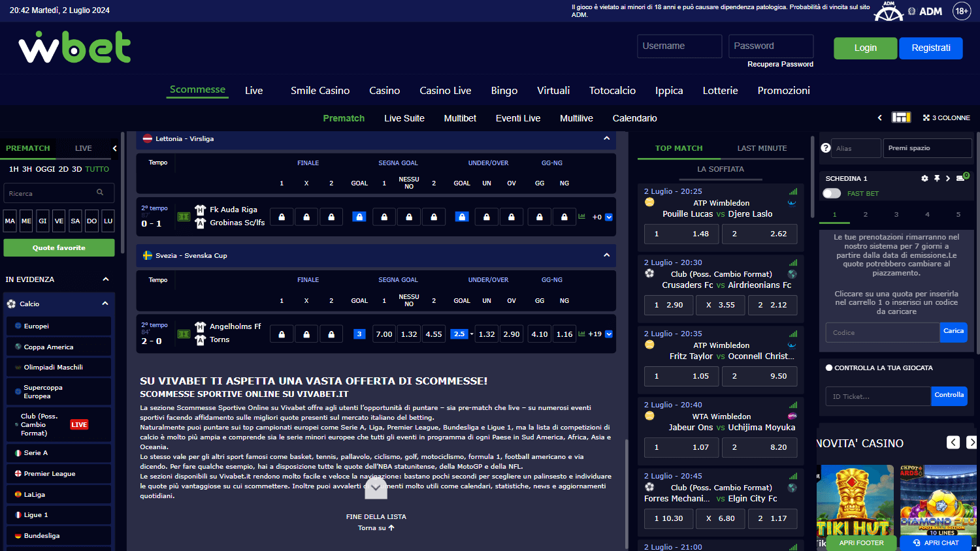Expand more markets for Angelholms Ff (+19)
This screenshot has width=980, height=551.
pos(608,334)
